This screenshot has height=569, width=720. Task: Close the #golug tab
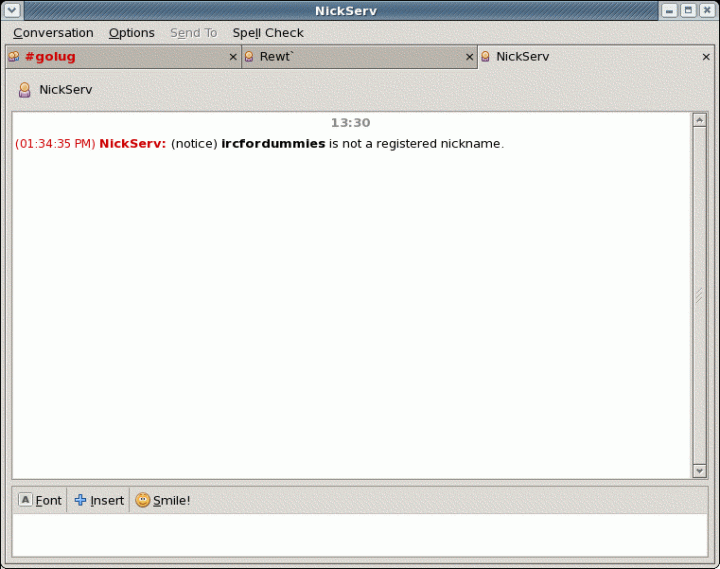coord(233,57)
